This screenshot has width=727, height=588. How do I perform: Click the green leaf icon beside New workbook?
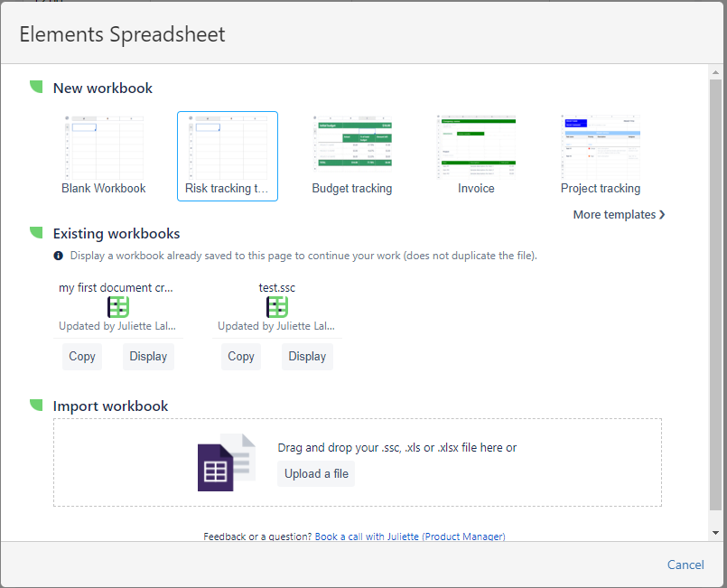pyautogui.click(x=36, y=87)
